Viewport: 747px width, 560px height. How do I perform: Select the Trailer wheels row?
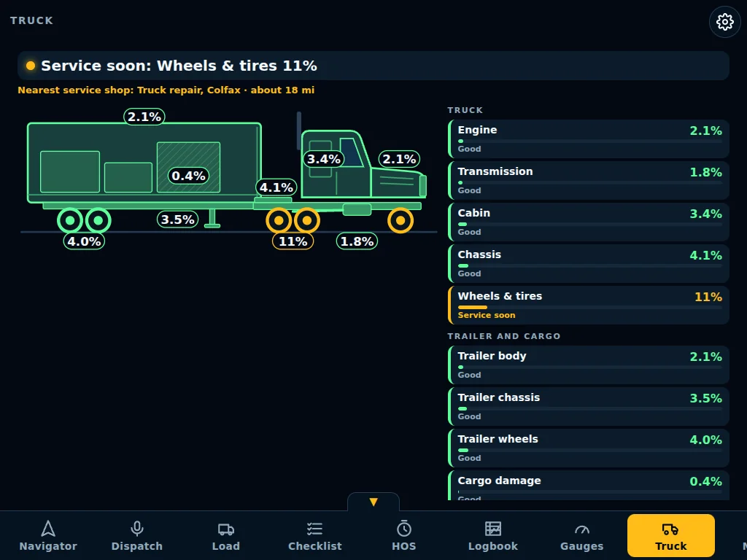(x=589, y=448)
